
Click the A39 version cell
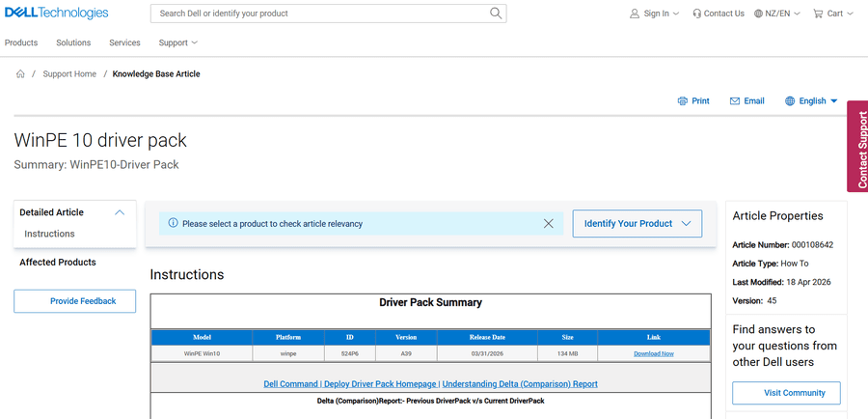pyautogui.click(x=406, y=353)
